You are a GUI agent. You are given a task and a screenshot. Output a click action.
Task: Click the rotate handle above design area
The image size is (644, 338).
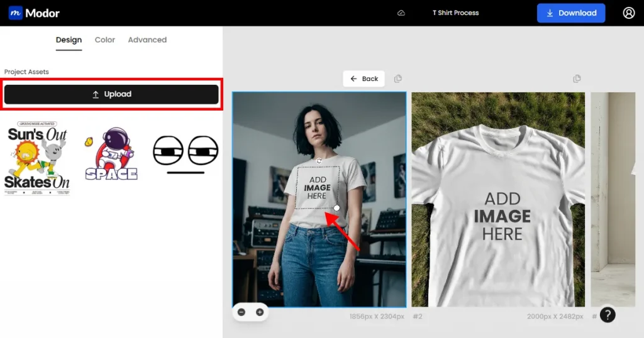tap(319, 161)
